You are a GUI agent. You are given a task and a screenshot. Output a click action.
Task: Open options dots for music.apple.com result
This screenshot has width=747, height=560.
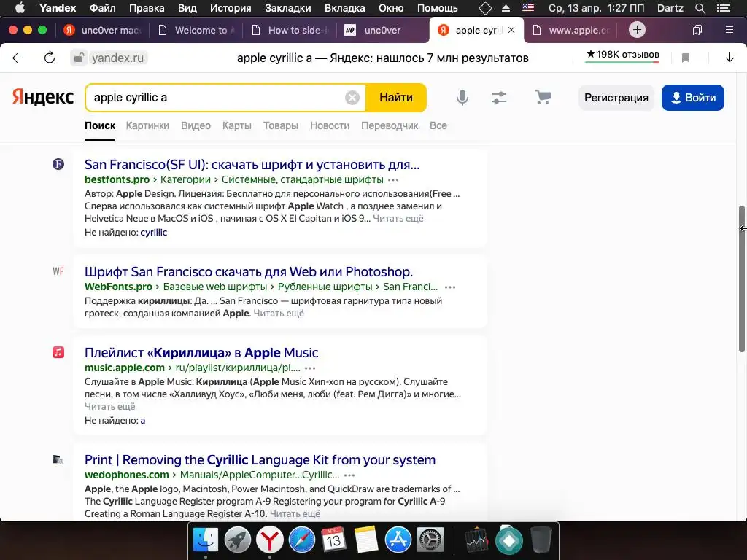click(309, 368)
